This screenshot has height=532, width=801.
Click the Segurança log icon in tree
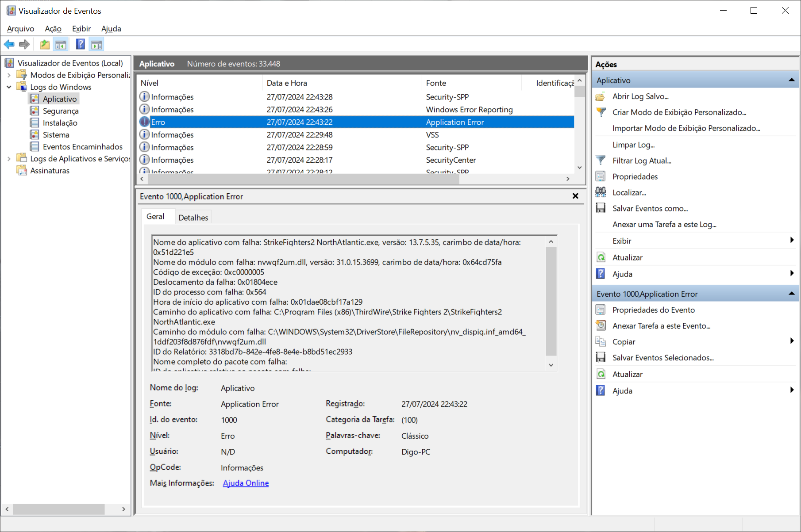(x=35, y=111)
